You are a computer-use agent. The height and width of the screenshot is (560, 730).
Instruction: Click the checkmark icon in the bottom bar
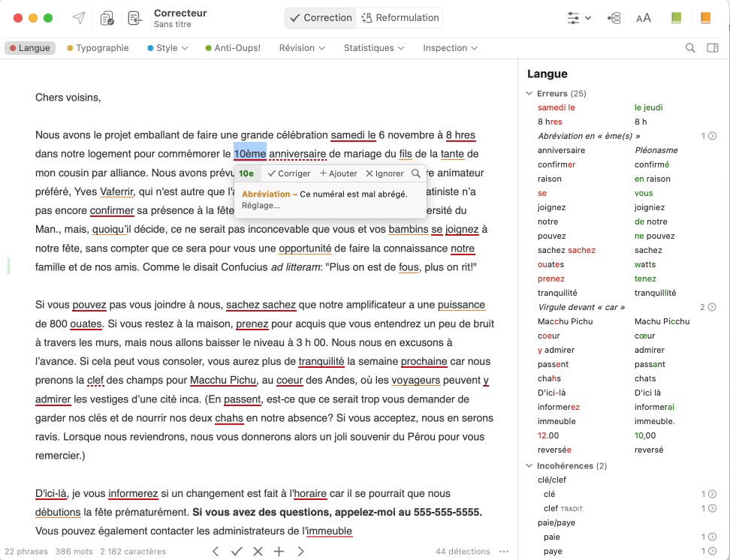point(237,551)
